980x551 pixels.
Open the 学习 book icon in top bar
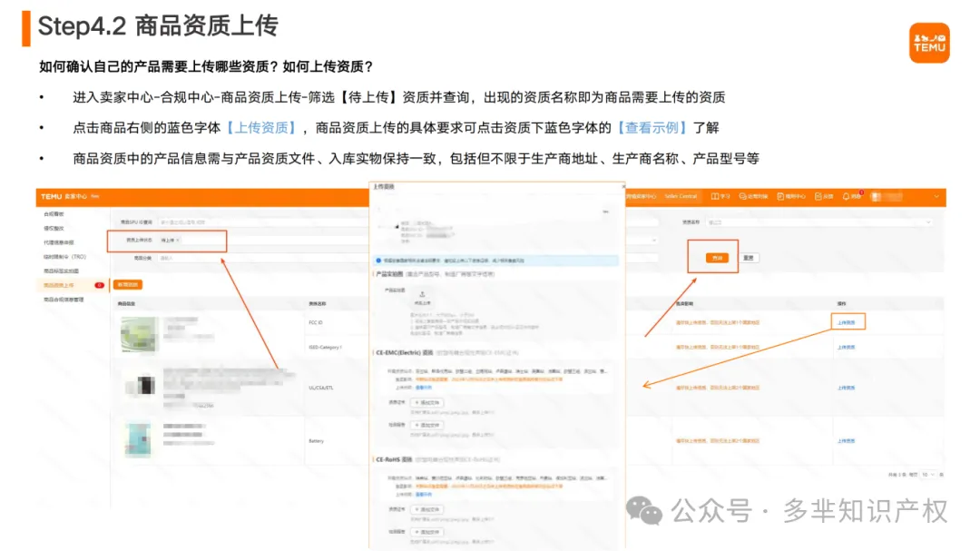tap(714, 196)
